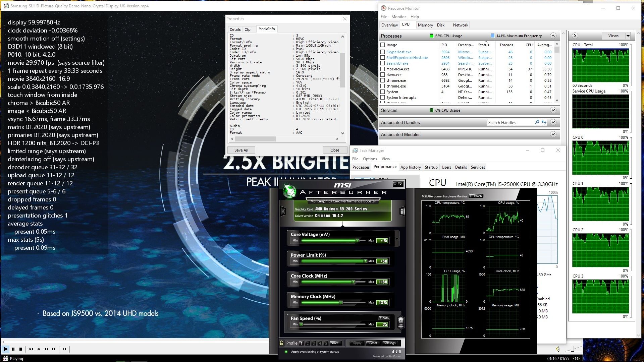Click the Play button in the MPC-HC player

tap(5, 349)
